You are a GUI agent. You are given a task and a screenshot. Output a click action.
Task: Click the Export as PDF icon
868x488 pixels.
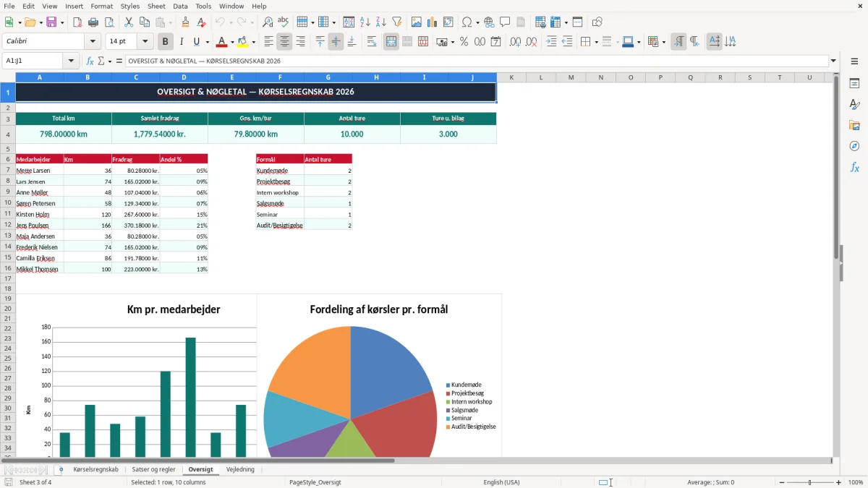coord(77,22)
